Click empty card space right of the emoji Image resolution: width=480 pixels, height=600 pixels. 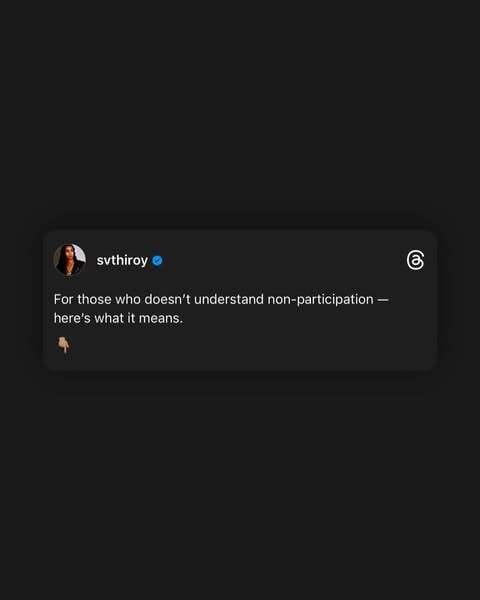pyautogui.click(x=253, y=346)
